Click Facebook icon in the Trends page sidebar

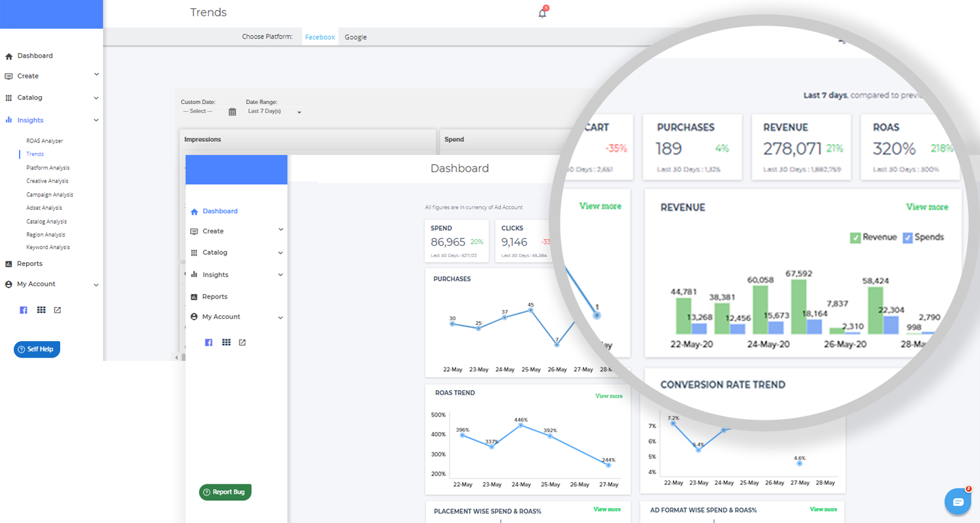pos(24,310)
